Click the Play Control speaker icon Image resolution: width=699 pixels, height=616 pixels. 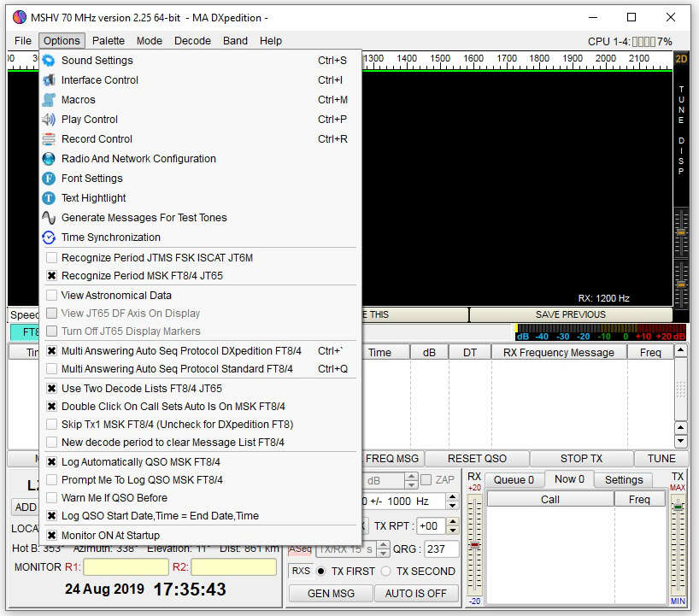[x=49, y=120]
